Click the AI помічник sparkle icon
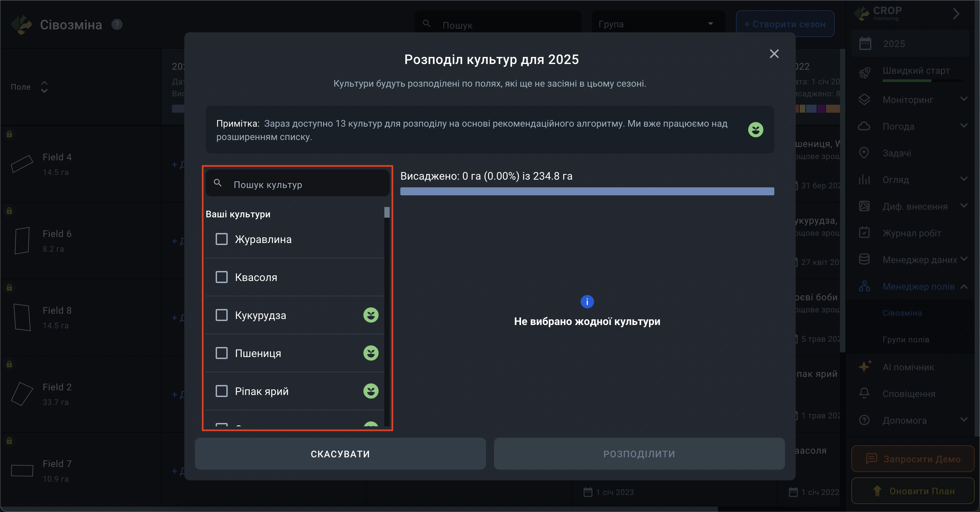 [x=865, y=367]
